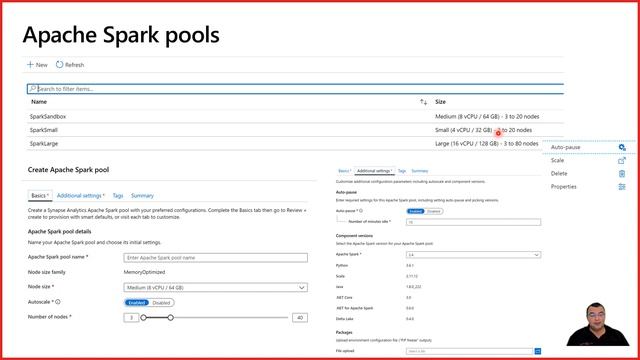Click the Search to filter items field
The image size is (640, 360).
pos(296,89)
